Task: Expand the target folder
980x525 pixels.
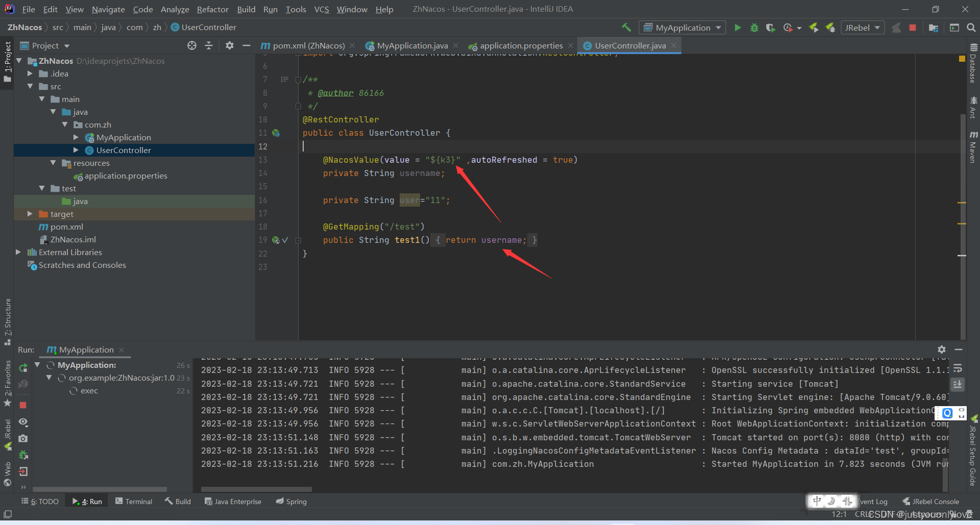Action: pos(30,214)
